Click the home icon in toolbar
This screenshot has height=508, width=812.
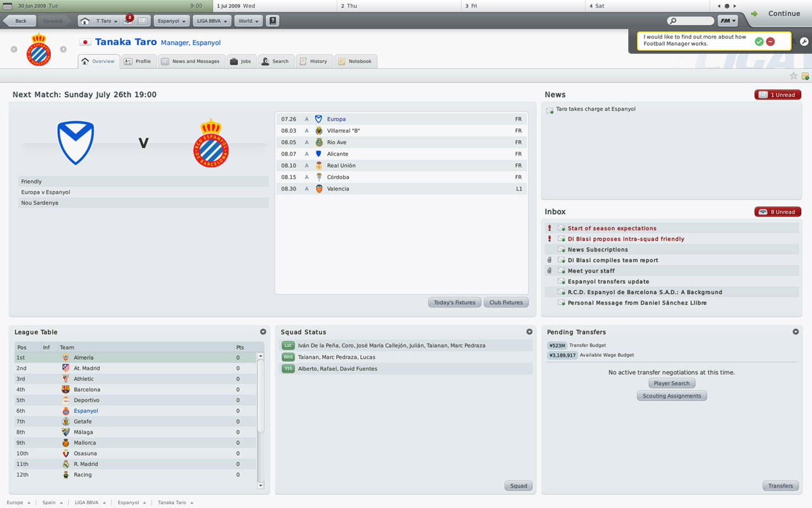tap(84, 21)
